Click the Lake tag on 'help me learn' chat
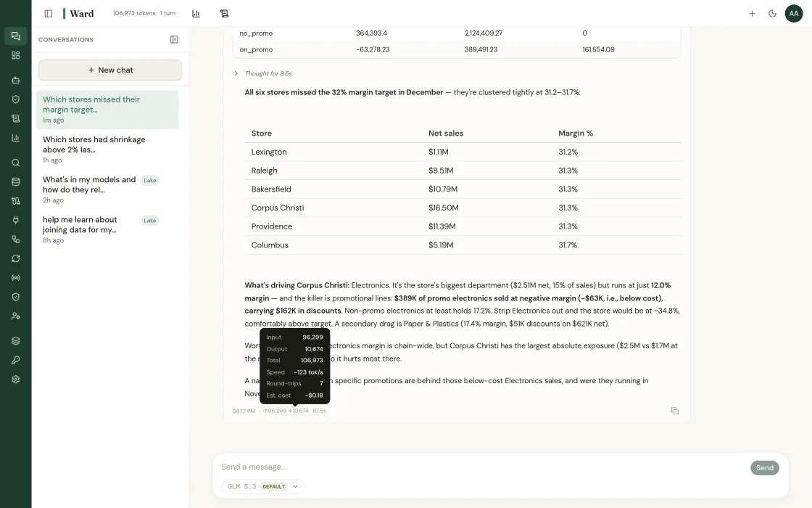812x508 pixels. (149, 221)
